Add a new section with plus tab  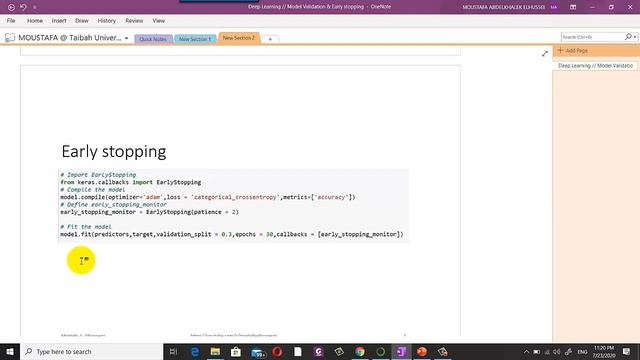pos(270,39)
